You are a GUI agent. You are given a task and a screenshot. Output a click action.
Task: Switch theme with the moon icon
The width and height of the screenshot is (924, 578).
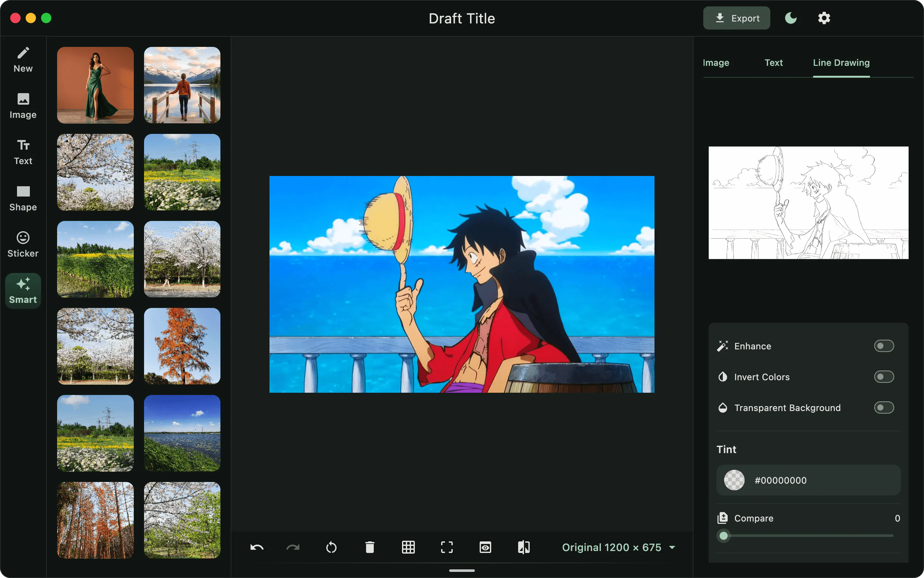tap(791, 18)
